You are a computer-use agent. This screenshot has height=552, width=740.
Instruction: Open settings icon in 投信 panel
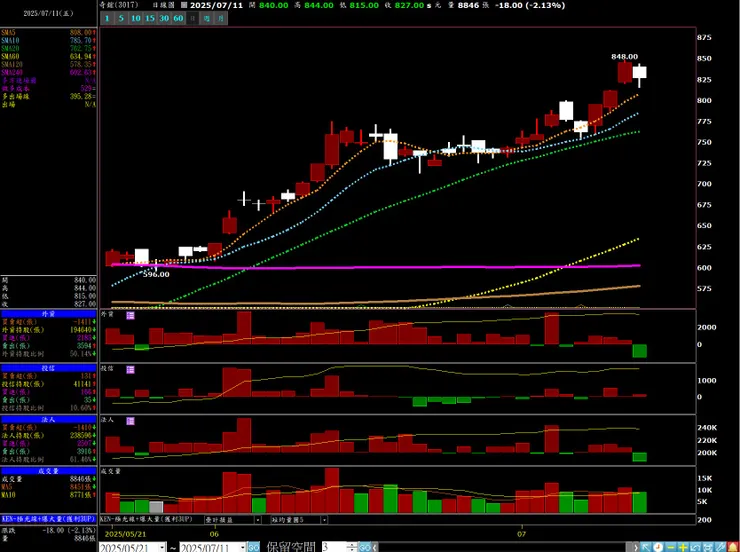tap(130, 369)
